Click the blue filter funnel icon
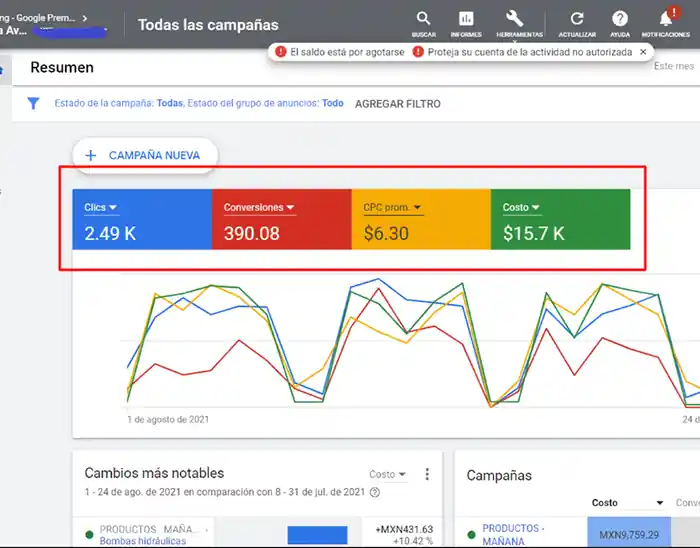The image size is (700, 548). click(33, 104)
